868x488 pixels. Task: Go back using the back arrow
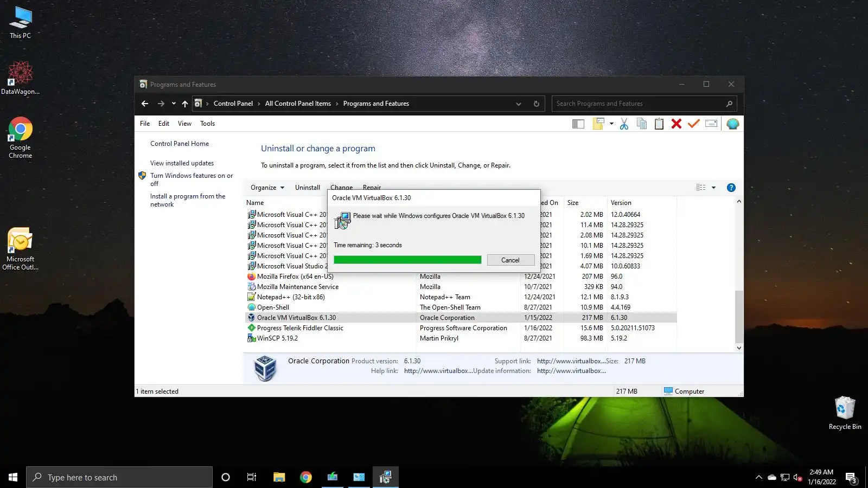click(145, 104)
